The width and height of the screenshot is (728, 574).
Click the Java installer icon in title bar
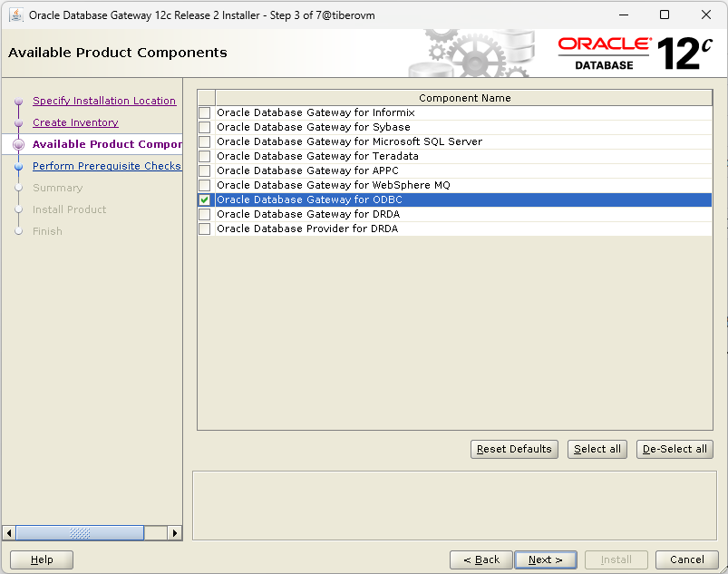coord(16,15)
